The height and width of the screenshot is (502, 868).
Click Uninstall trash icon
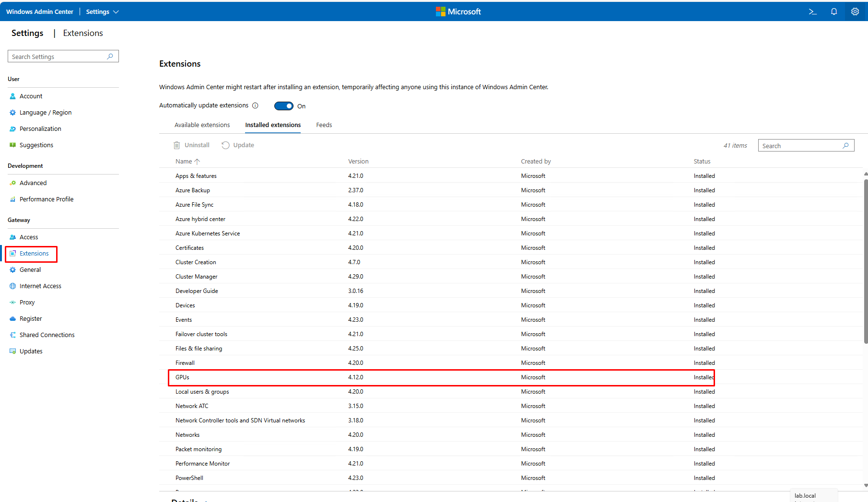(x=177, y=145)
